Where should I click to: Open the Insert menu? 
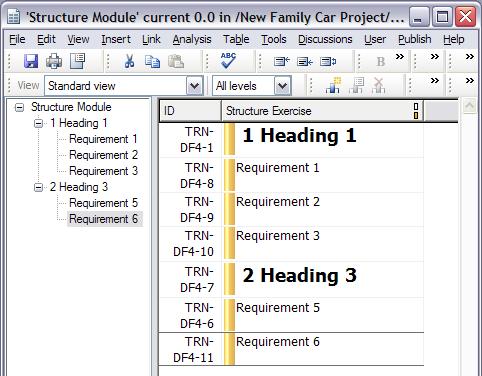click(116, 39)
